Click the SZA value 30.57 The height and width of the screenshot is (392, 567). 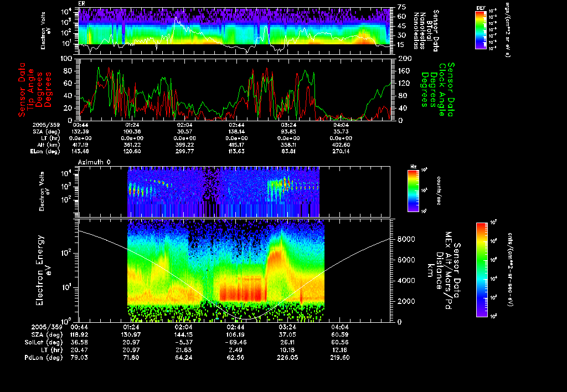point(184,132)
